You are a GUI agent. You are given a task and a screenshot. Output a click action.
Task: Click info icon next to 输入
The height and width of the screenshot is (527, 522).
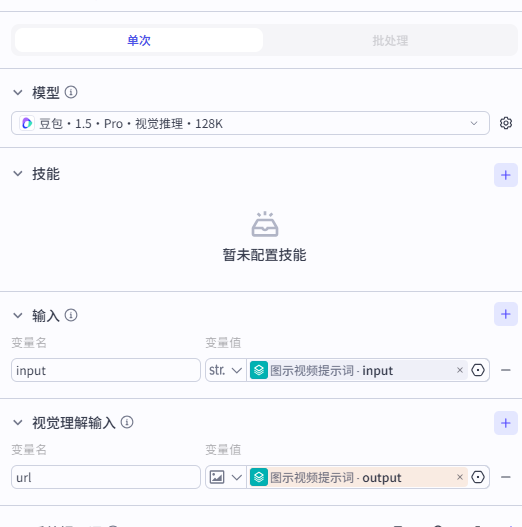pos(71,315)
